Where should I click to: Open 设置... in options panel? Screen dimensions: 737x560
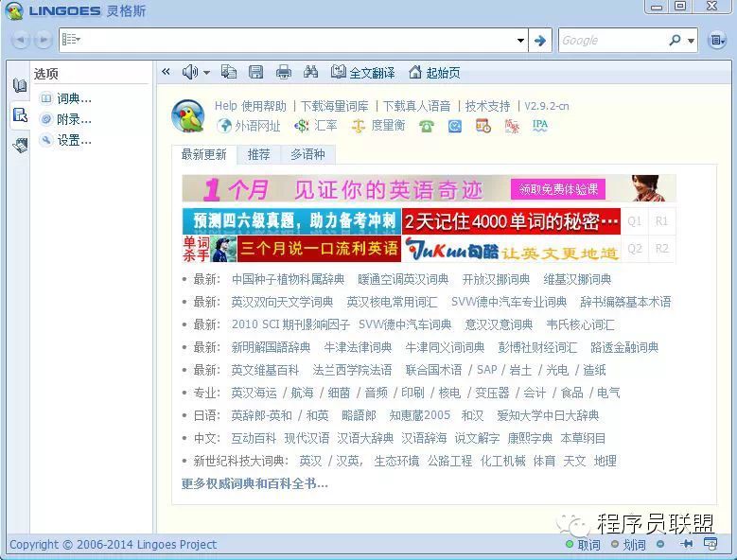click(67, 140)
